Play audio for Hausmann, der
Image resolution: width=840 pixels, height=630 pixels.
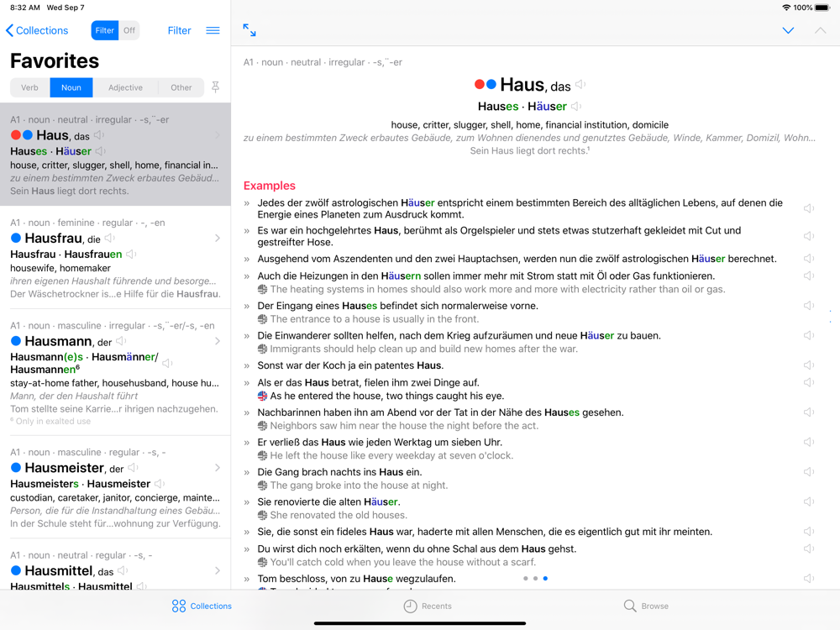click(x=121, y=341)
